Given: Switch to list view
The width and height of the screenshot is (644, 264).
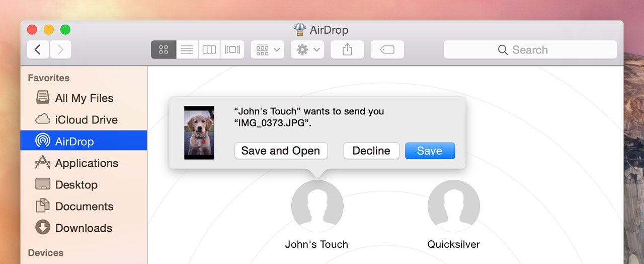Looking at the screenshot, I should pos(187,50).
